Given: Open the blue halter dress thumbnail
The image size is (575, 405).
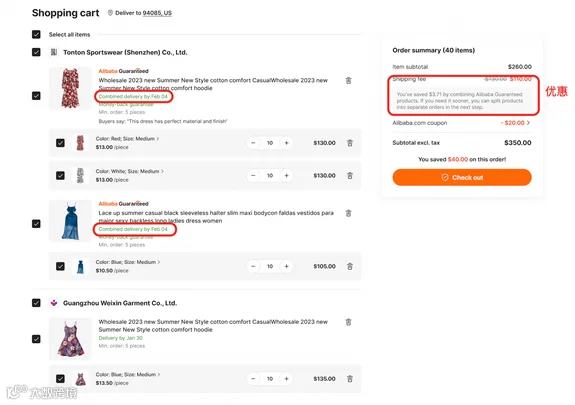Looking at the screenshot, I should (x=70, y=220).
